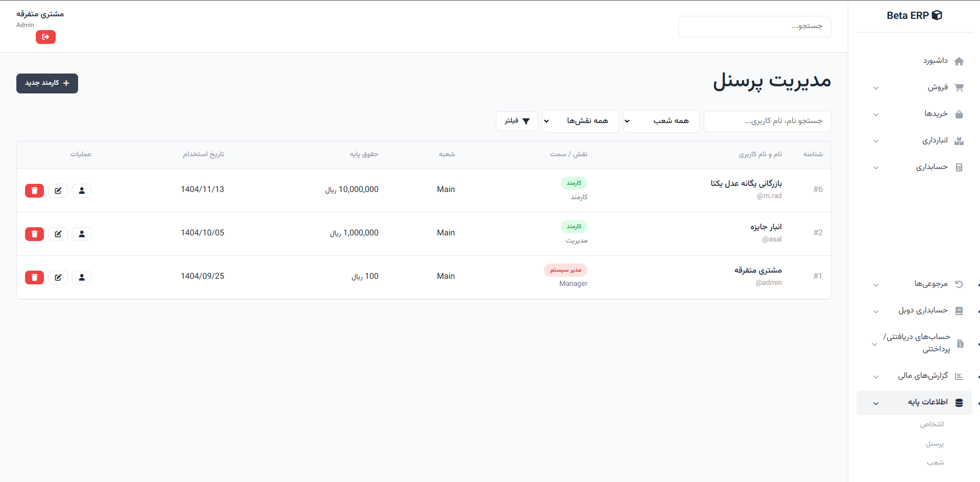Viewport: 980px width, 482px height.
Task: Click the sales shopping cart icon
Action: 959,88
